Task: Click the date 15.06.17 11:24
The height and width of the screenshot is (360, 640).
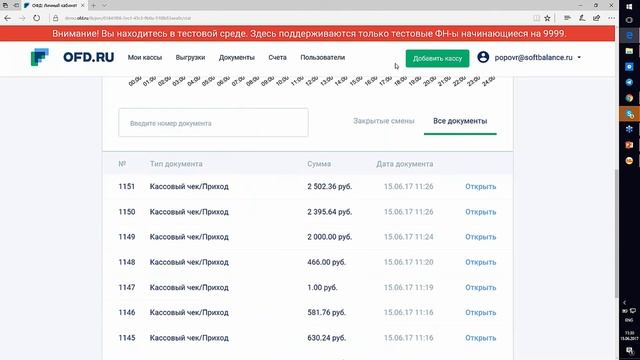Action: pos(409,237)
